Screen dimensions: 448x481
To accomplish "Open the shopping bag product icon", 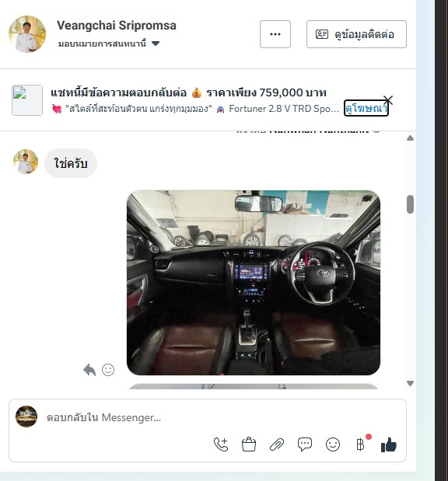I will (x=249, y=444).
